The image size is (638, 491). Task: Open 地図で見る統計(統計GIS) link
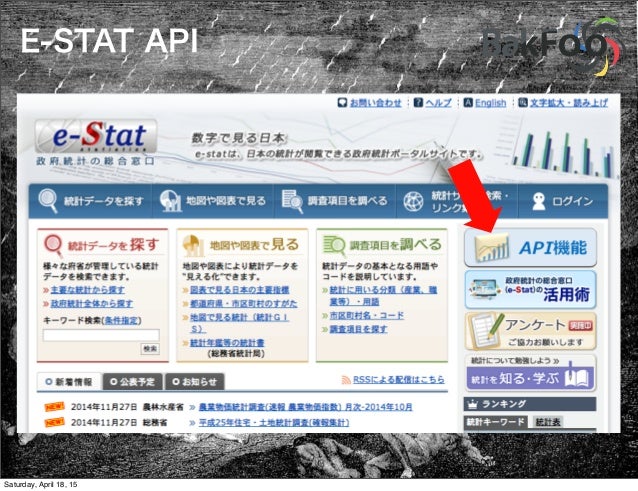coord(240,323)
